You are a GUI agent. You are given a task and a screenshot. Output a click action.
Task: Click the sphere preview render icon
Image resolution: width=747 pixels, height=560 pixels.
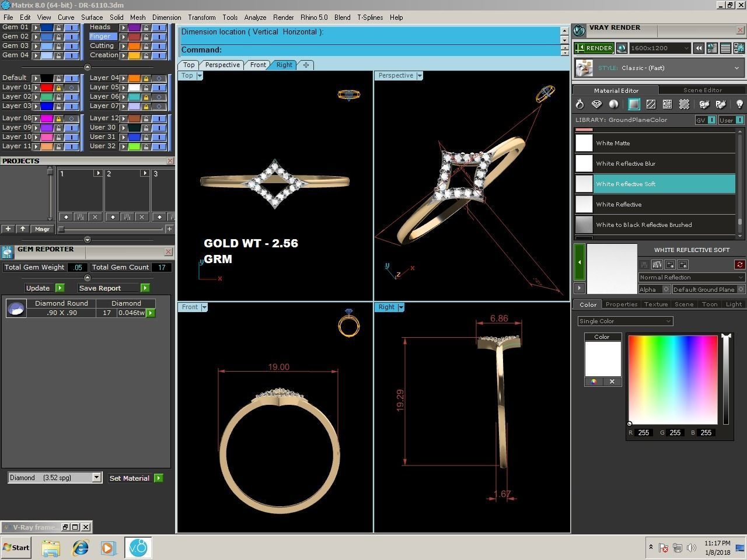coord(622,48)
